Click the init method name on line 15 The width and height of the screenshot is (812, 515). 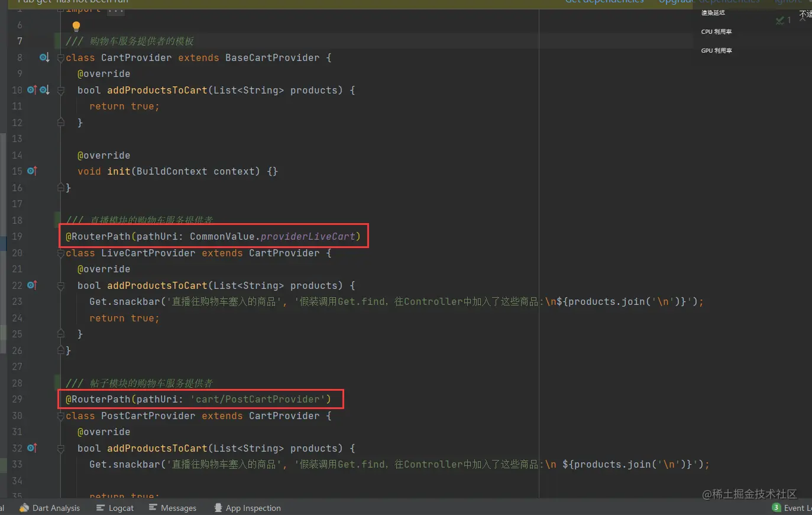click(x=119, y=171)
